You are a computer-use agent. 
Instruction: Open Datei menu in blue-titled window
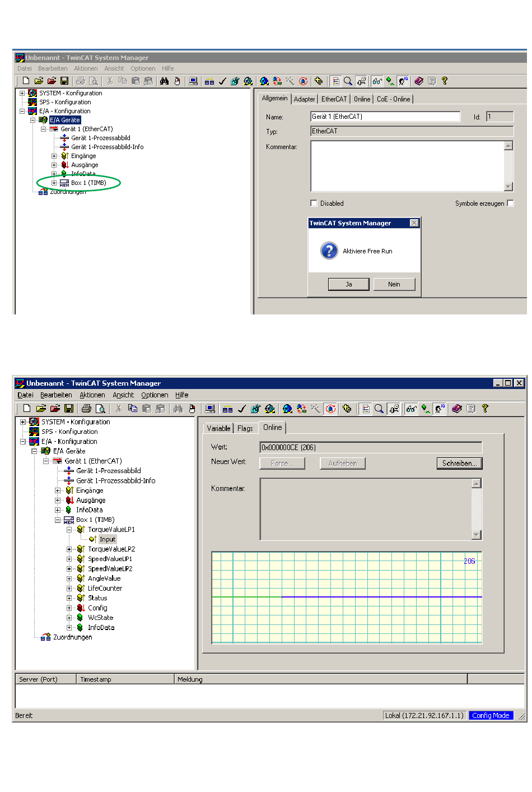26,395
